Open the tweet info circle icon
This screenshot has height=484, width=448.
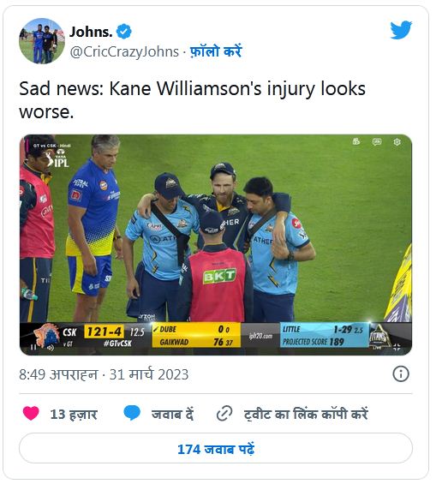click(x=401, y=374)
